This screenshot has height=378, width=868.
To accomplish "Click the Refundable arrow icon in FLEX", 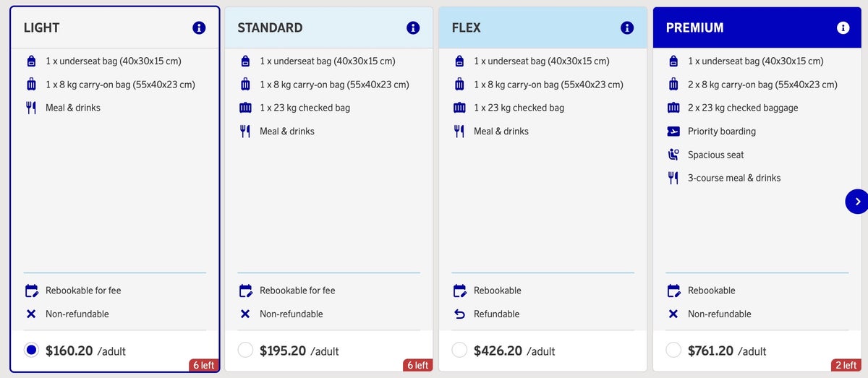I will pos(459,314).
